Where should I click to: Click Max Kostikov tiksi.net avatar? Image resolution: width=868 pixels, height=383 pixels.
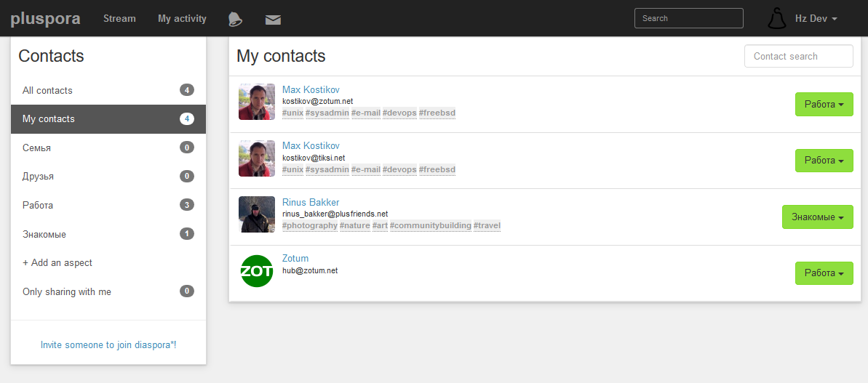point(257,158)
